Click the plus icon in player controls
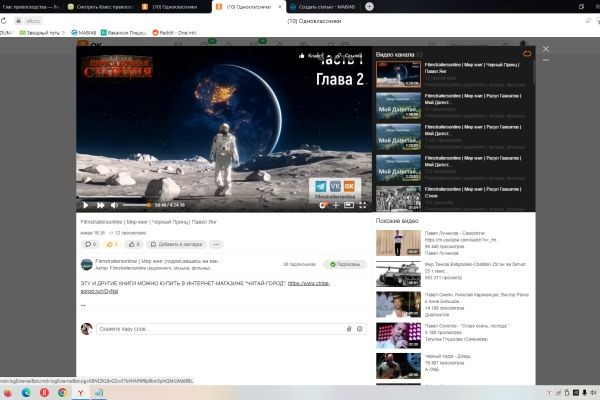600x400 pixels. tap(336, 206)
